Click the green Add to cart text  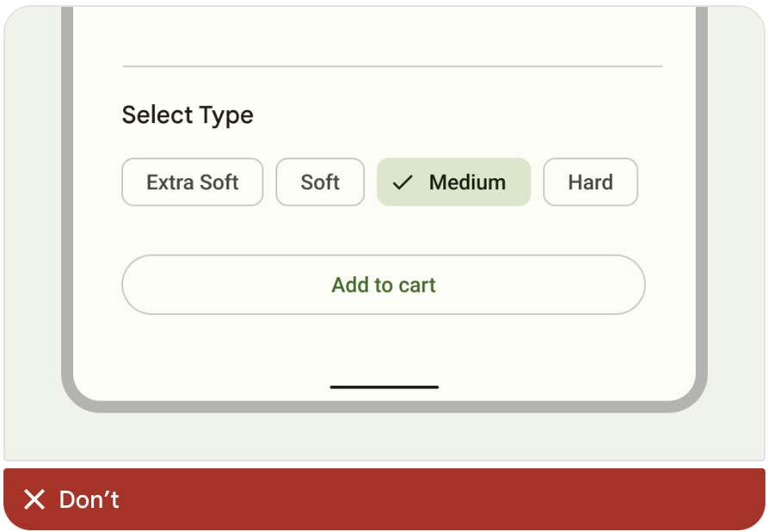(x=383, y=285)
